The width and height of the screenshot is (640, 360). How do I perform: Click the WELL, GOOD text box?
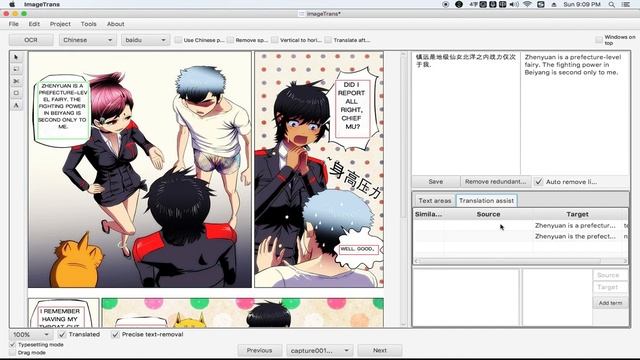click(358, 249)
